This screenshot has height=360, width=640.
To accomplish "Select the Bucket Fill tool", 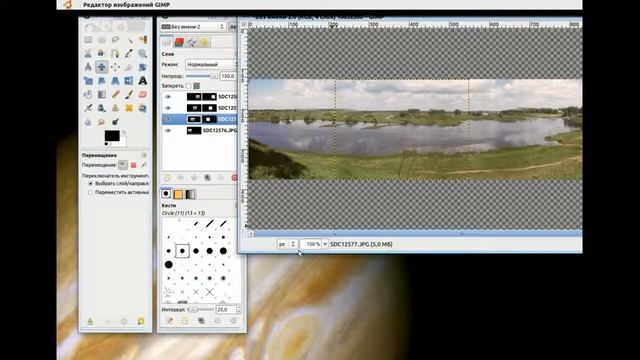I will (88, 94).
